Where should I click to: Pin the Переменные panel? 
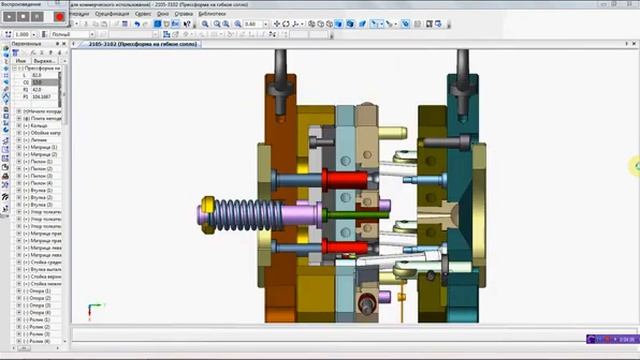point(58,44)
